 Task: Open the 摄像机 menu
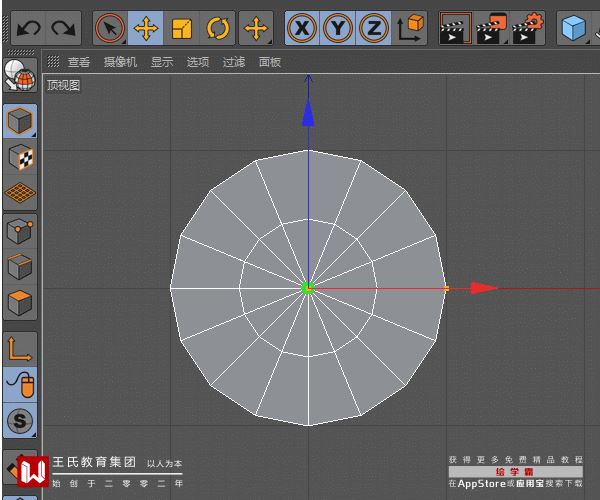click(120, 62)
